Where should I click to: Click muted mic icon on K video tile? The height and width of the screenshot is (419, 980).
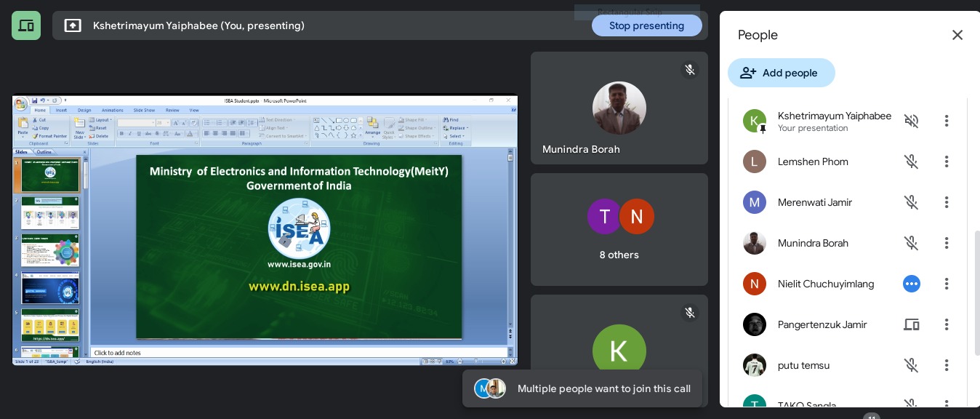click(x=689, y=313)
